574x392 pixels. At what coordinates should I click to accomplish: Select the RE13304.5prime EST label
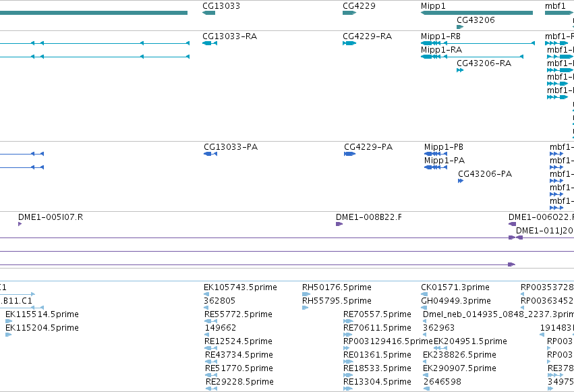pos(377,382)
